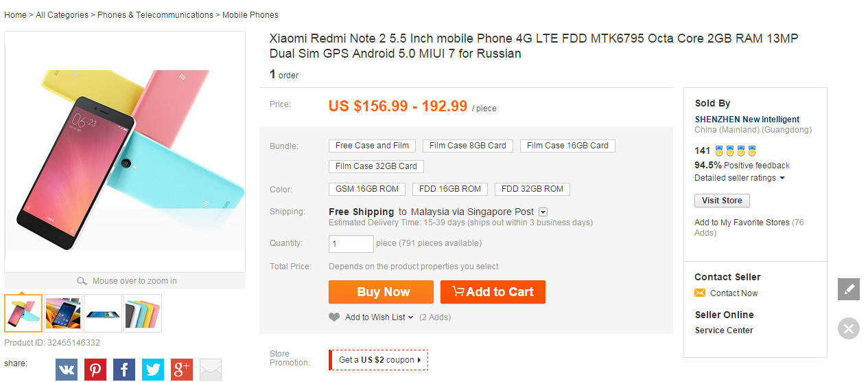The width and height of the screenshot is (868, 382).
Task: Share product via email envelope icon
Action: coord(211,370)
